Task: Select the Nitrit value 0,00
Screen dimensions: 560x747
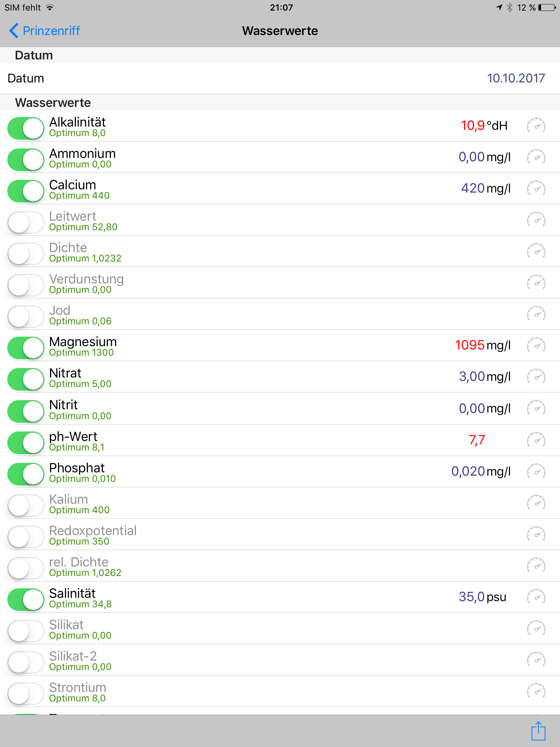Action: coord(472,409)
